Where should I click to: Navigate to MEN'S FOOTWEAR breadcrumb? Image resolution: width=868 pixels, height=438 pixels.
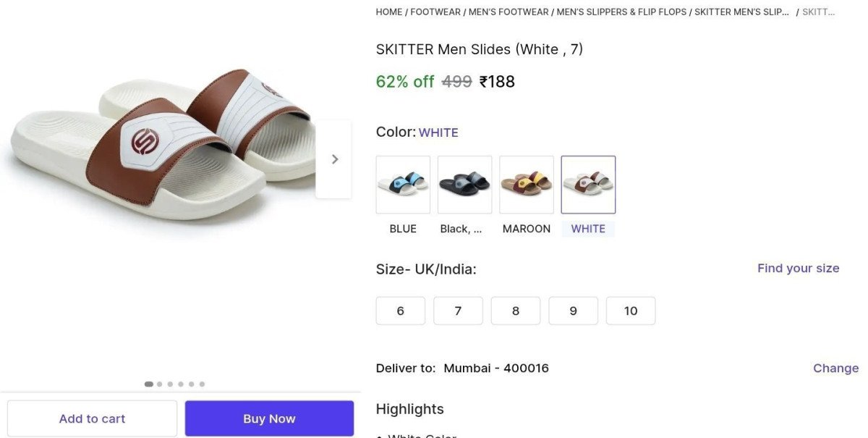509,12
